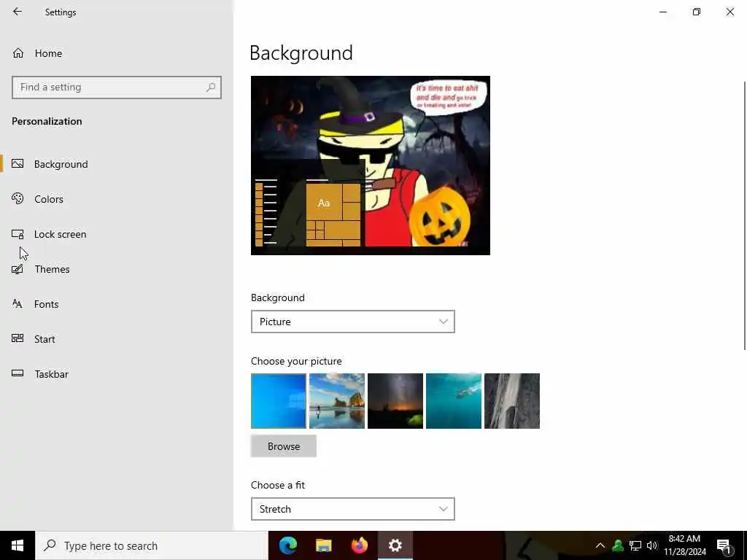Click the desktop background preview image
Image resolution: width=747 pixels, height=560 pixels.
370,166
